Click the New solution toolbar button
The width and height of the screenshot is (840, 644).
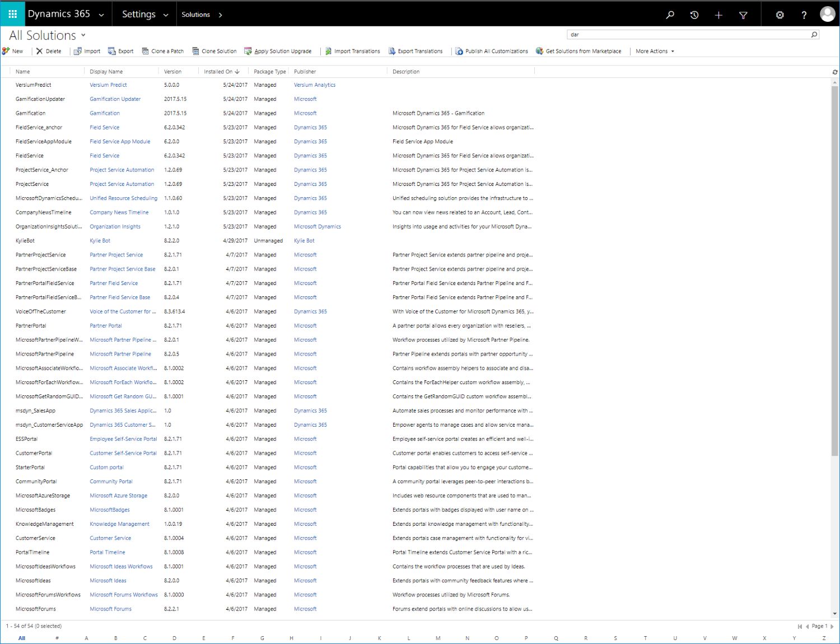(12, 51)
